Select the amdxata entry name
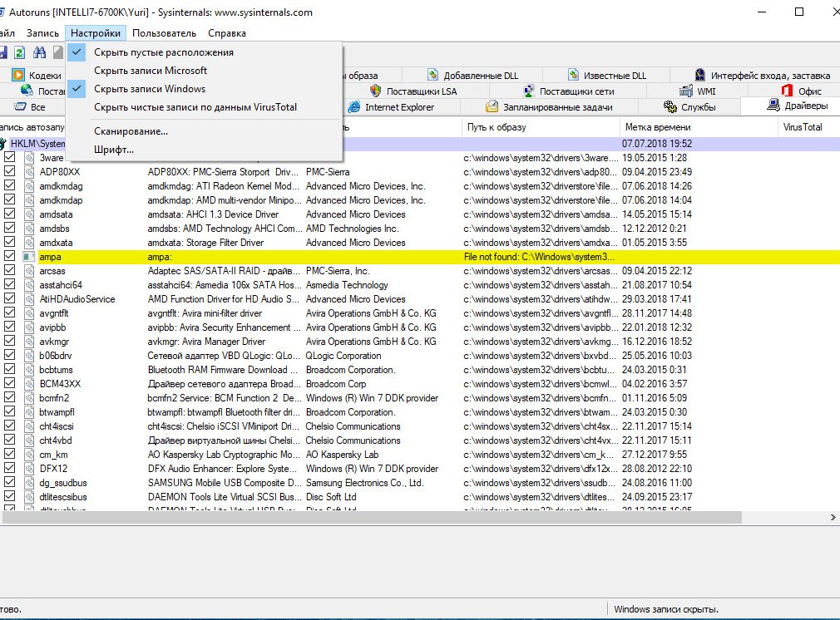Image resolution: width=840 pixels, height=620 pixels. click(56, 243)
